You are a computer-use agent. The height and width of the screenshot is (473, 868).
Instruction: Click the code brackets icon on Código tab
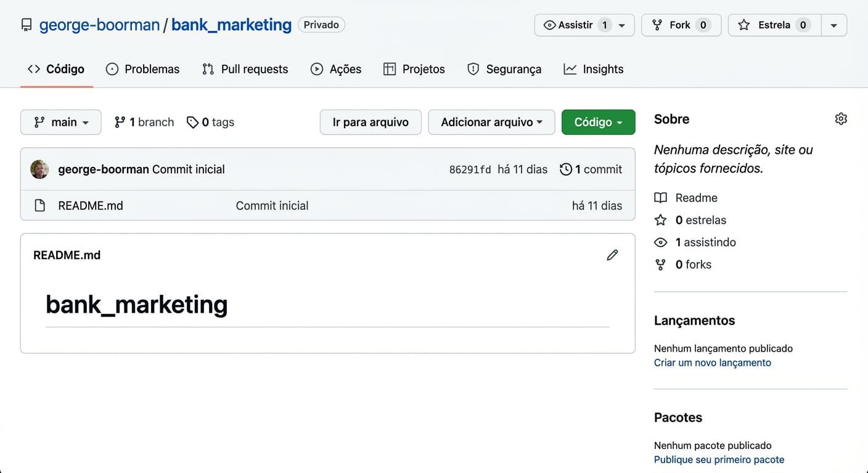pos(34,69)
